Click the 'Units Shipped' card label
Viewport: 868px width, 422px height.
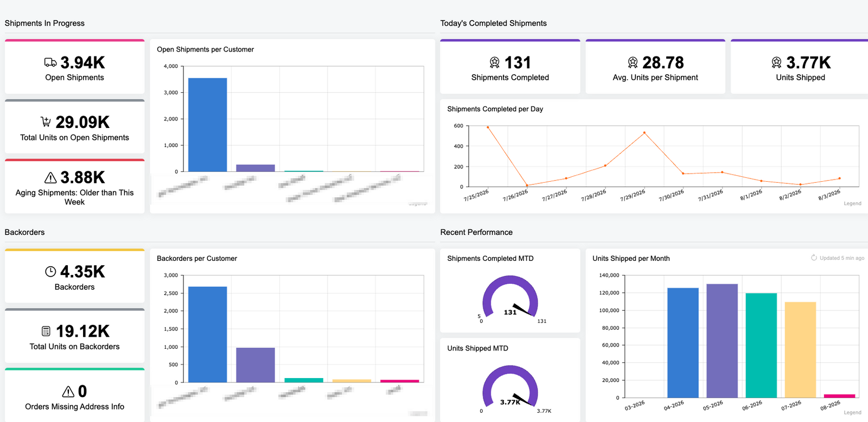(801, 78)
